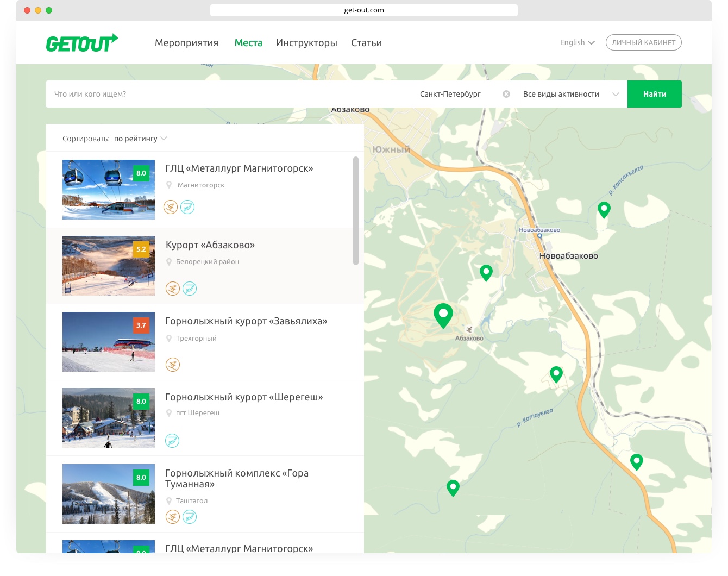Select large map marker near Абзаково
The width and height of the screenshot is (728, 576).
click(443, 316)
